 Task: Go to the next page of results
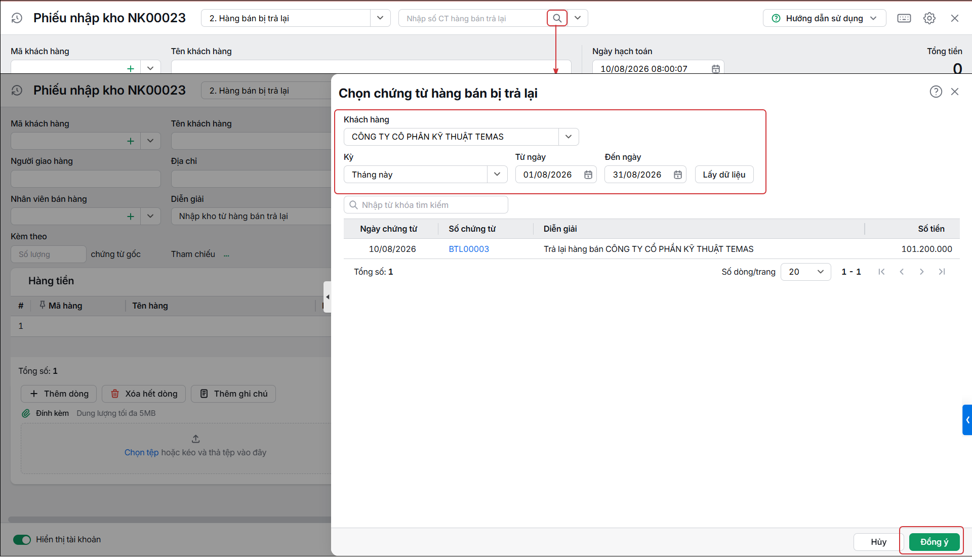click(922, 272)
